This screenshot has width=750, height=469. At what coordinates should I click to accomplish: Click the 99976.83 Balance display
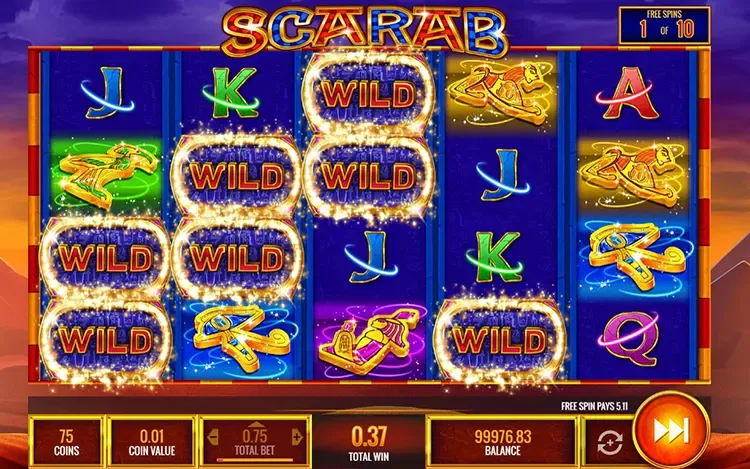[x=502, y=441]
